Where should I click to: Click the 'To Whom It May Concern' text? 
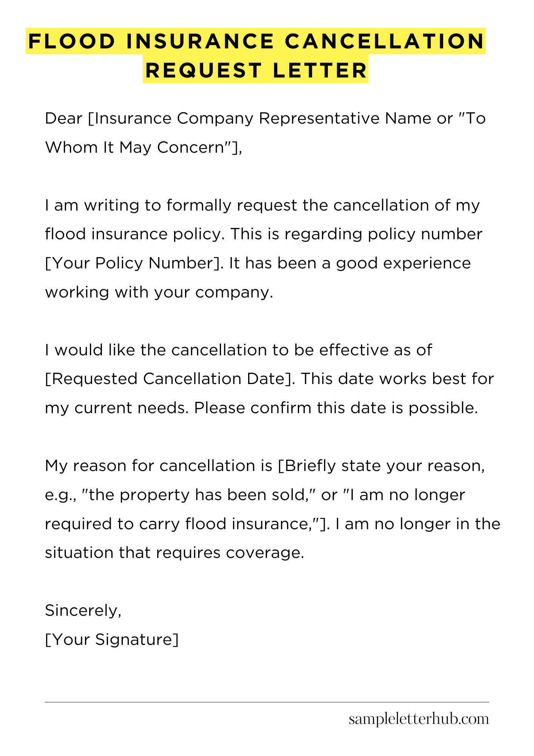click(140, 147)
